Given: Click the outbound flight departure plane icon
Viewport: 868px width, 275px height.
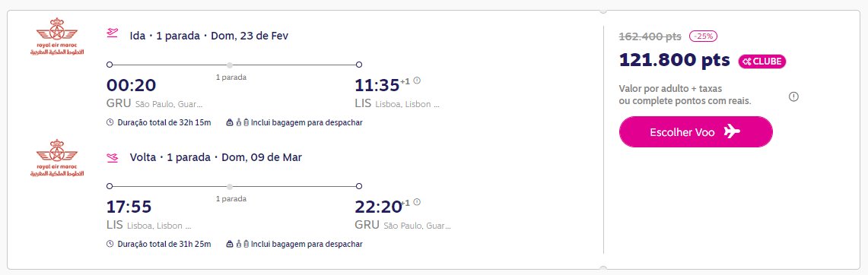Looking at the screenshot, I should [x=113, y=33].
